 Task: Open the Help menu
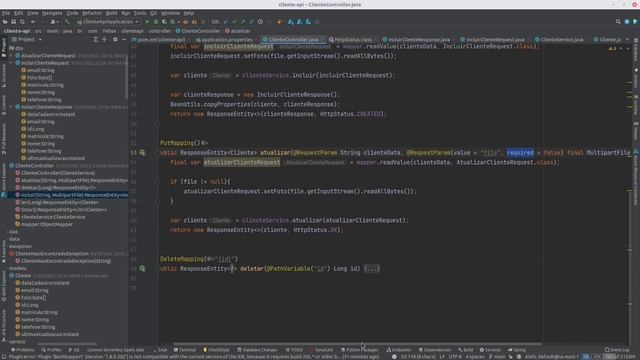click(x=189, y=13)
